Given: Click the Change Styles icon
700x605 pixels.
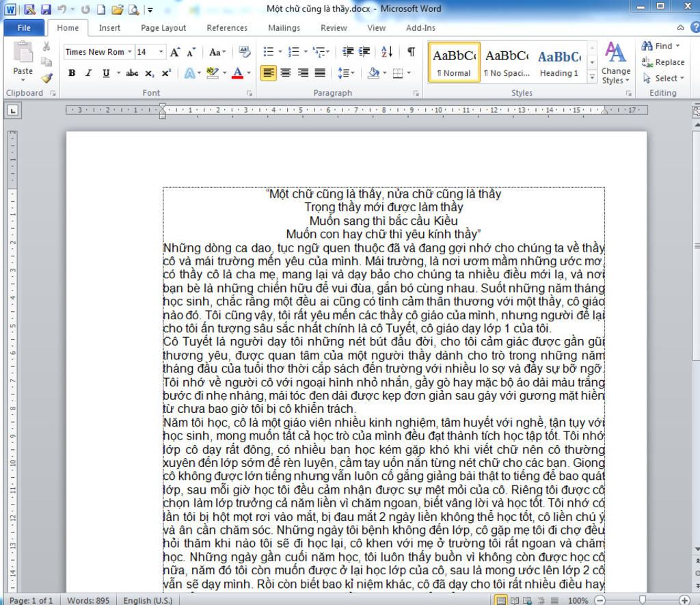Looking at the screenshot, I should pyautogui.click(x=616, y=62).
